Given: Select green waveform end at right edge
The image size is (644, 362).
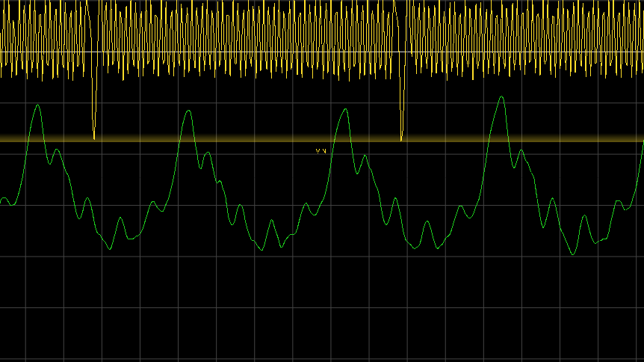Looking at the screenshot, I should click(x=642, y=144).
